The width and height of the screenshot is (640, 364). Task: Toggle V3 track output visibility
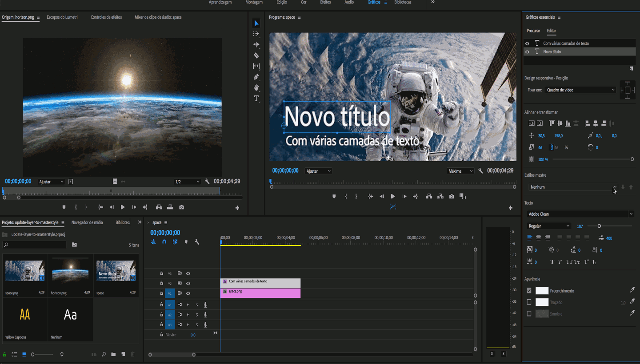click(x=188, y=273)
